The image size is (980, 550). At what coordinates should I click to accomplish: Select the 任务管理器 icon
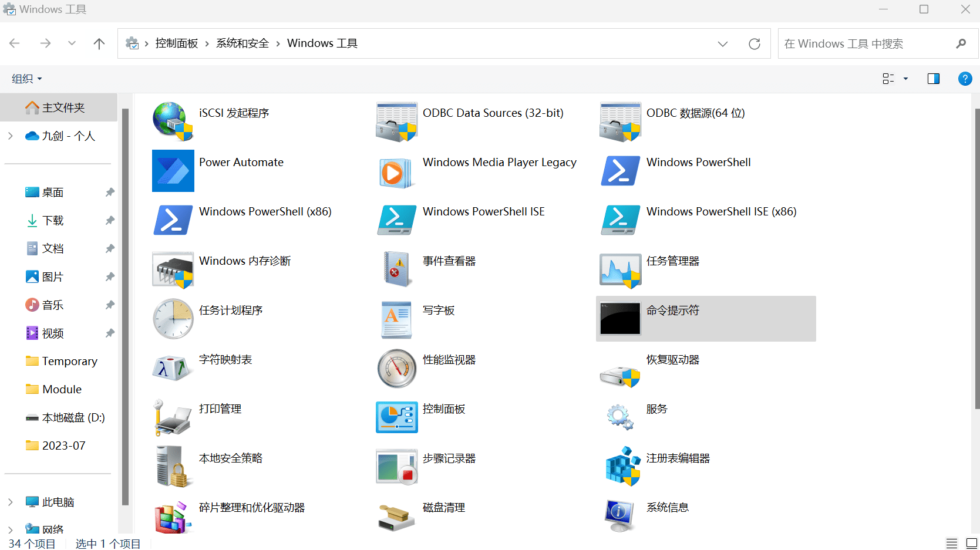[x=620, y=270]
